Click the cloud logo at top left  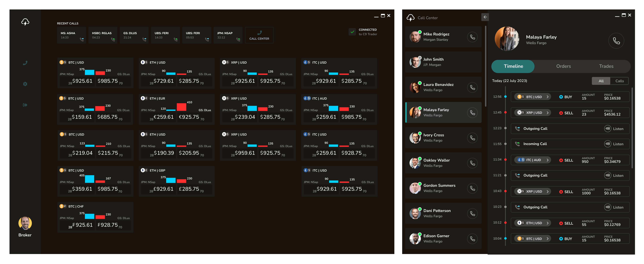pyautogui.click(x=25, y=22)
